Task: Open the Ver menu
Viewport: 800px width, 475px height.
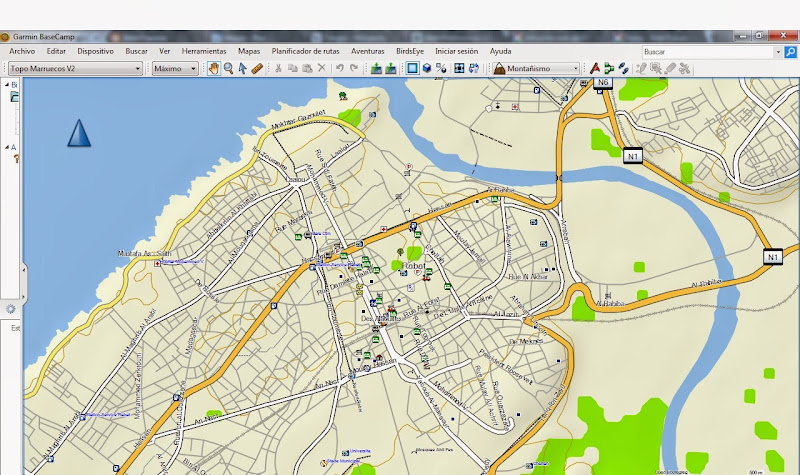Action: [x=164, y=51]
